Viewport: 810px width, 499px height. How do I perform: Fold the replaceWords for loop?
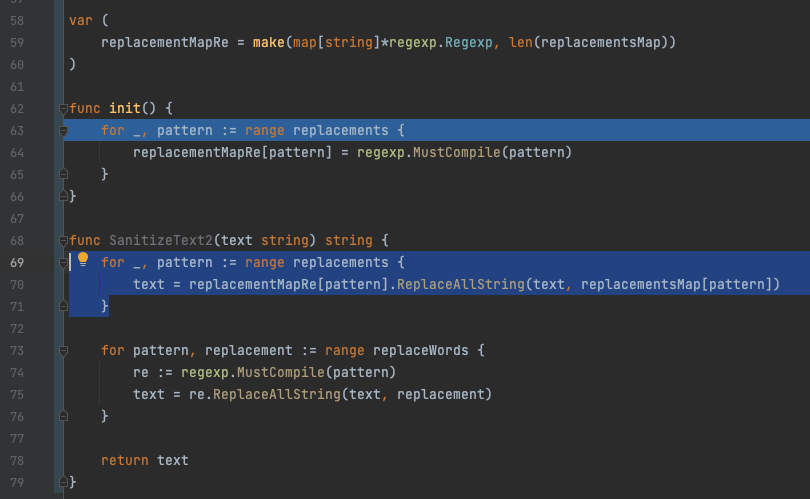point(64,351)
